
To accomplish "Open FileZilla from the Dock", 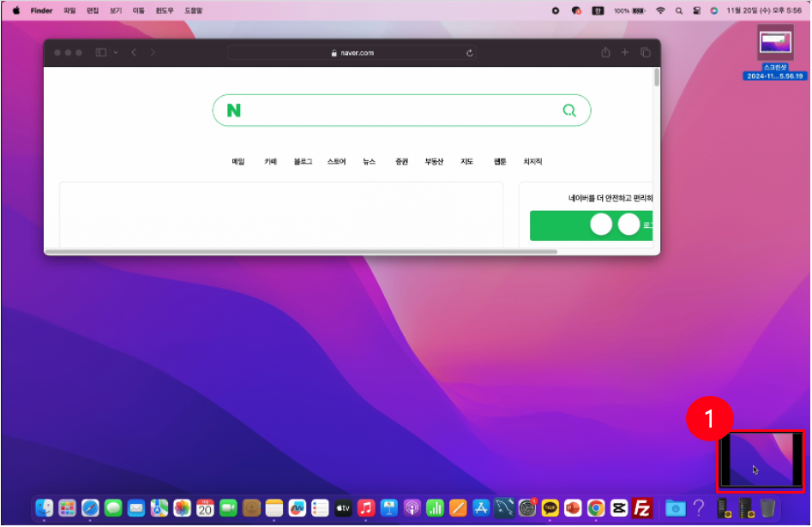I will [x=642, y=508].
